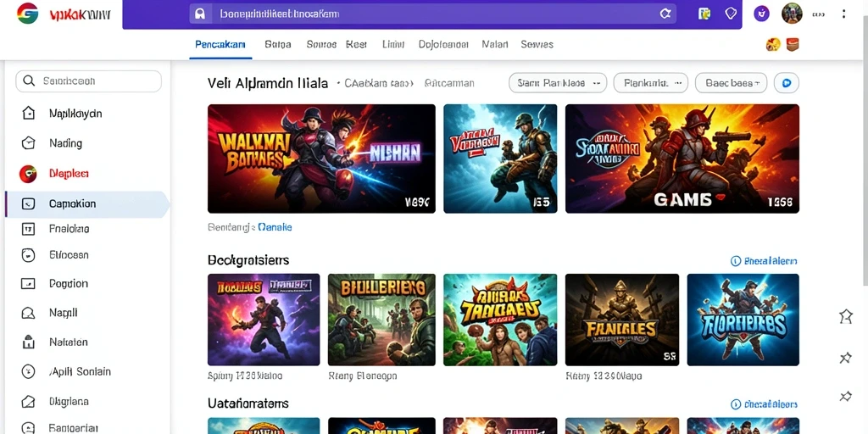Expand the Stam Plar Naoe dropdown
Image resolution: width=868 pixels, height=434 pixels.
click(558, 83)
